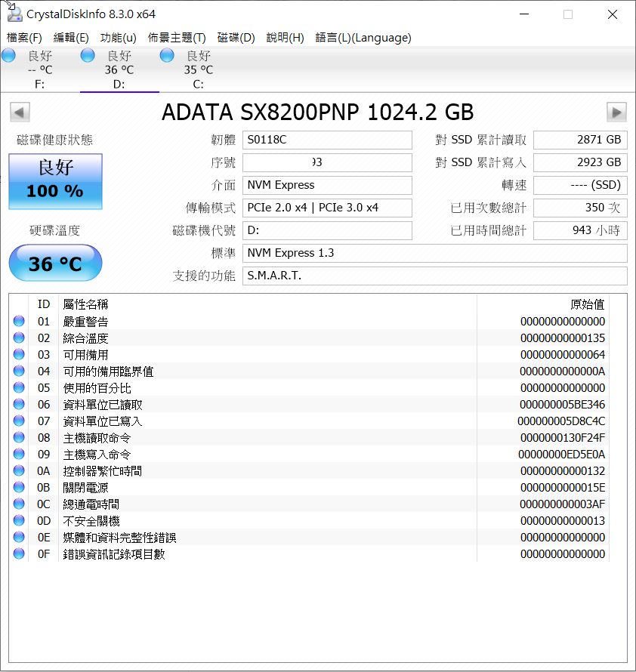Click power on hours 943 小時
The height and width of the screenshot is (672, 636).
(580, 230)
